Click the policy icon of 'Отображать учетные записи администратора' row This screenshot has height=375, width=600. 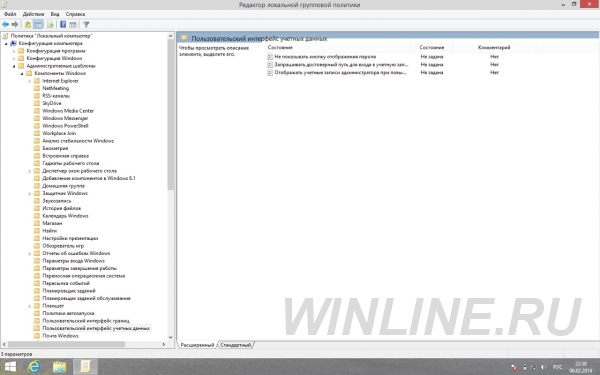pyautogui.click(x=270, y=72)
